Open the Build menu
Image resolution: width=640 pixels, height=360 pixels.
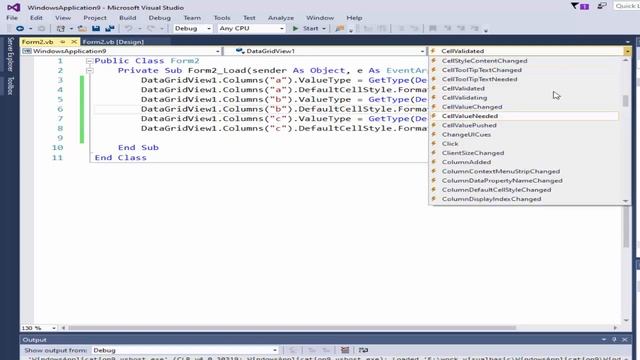pos(127,18)
